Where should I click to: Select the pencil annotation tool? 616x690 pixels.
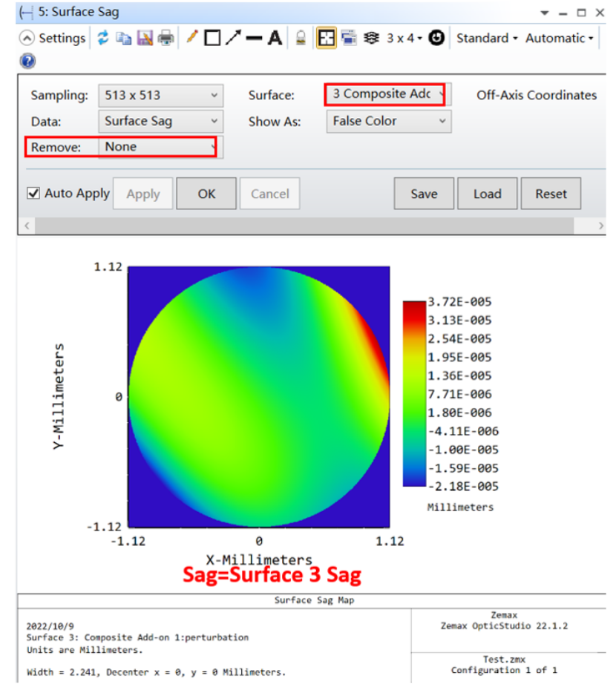[192, 37]
